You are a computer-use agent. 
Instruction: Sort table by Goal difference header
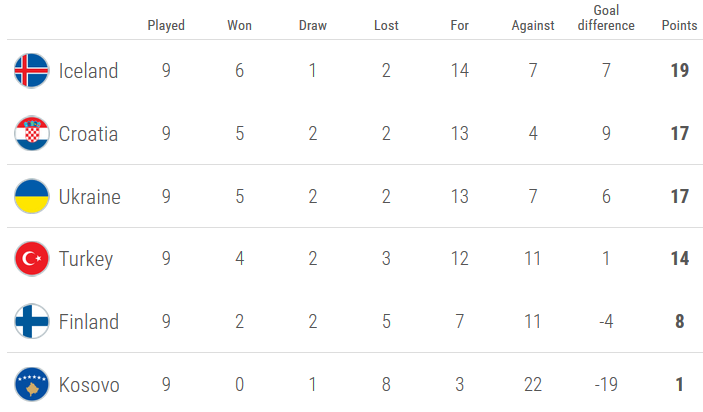click(x=606, y=19)
